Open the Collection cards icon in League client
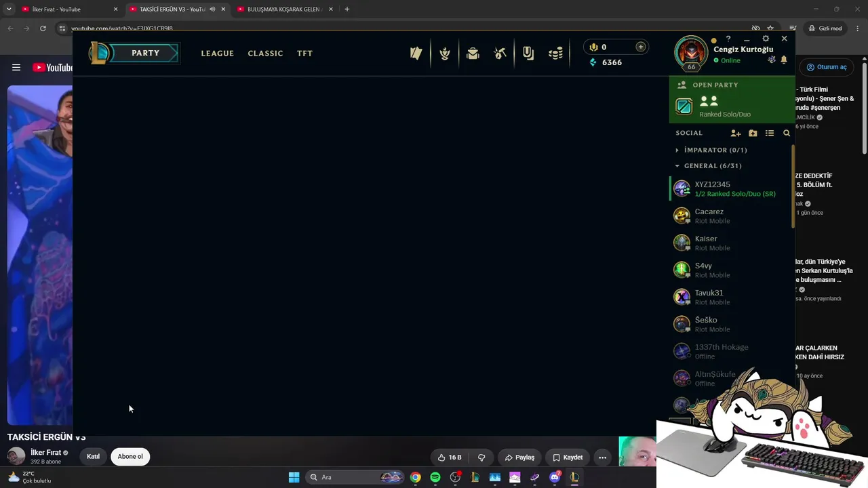This screenshot has height=488, width=868. 416,53
